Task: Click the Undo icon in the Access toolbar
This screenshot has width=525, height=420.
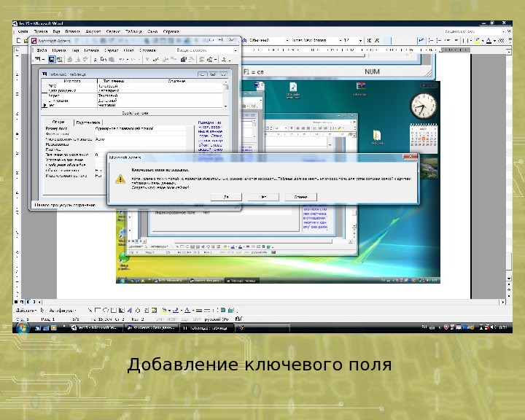Action: [121, 59]
